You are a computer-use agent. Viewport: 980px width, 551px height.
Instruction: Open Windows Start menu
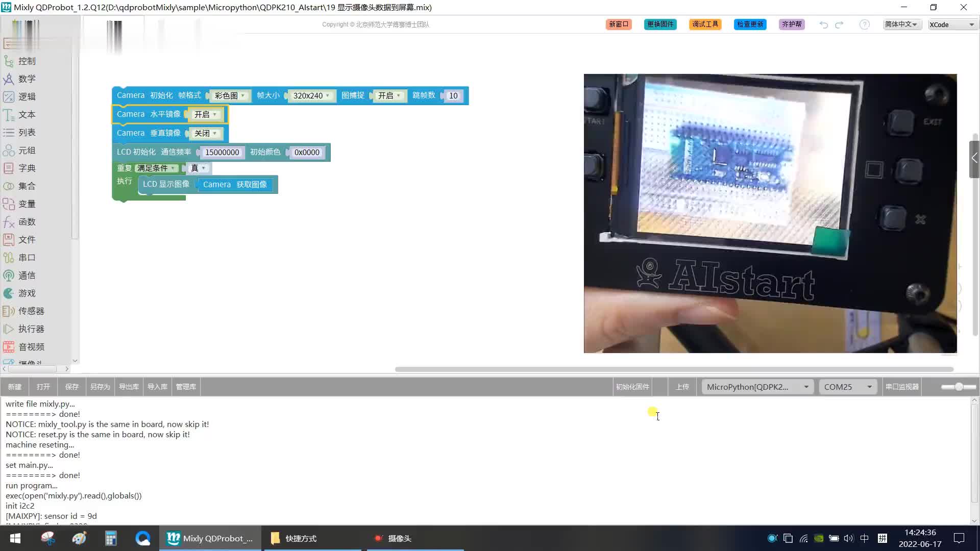coord(15,538)
